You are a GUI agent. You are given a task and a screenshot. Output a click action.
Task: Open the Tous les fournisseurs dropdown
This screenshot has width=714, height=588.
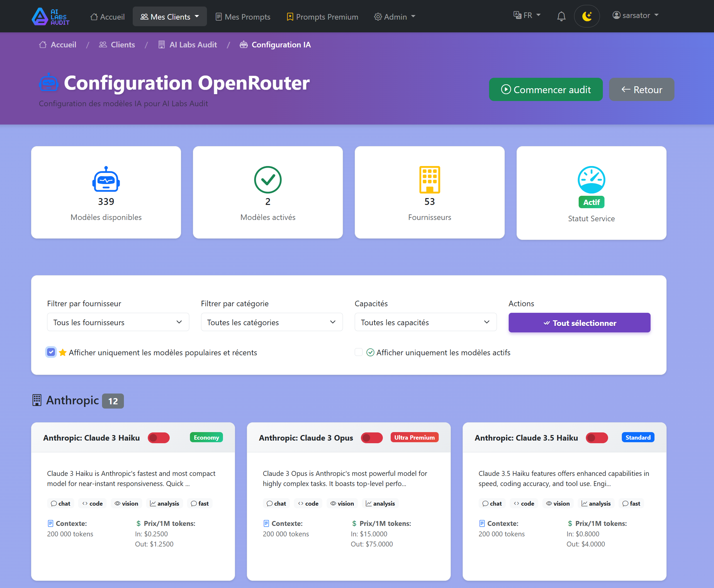click(x=118, y=322)
